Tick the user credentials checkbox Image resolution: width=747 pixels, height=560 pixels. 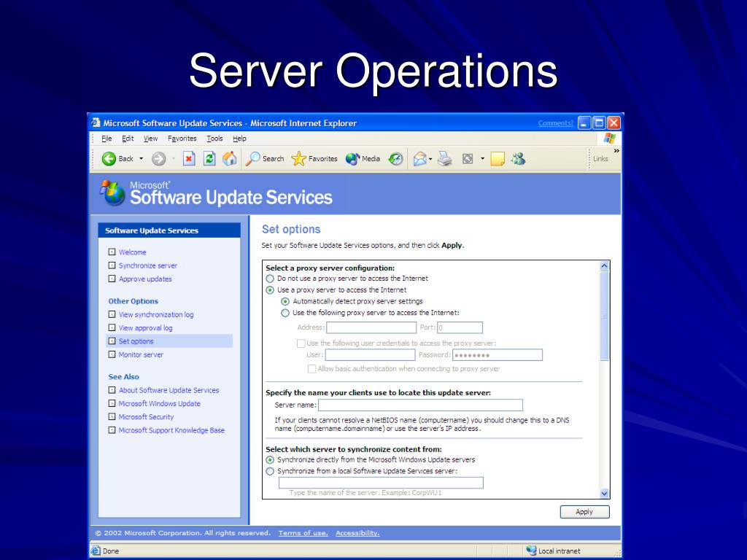[x=301, y=343]
